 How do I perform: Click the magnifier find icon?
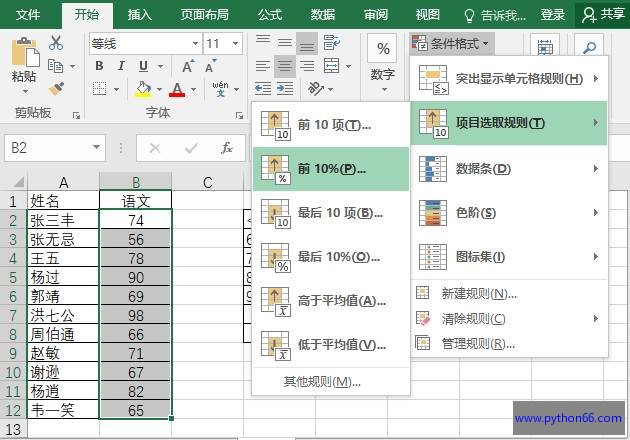point(589,48)
